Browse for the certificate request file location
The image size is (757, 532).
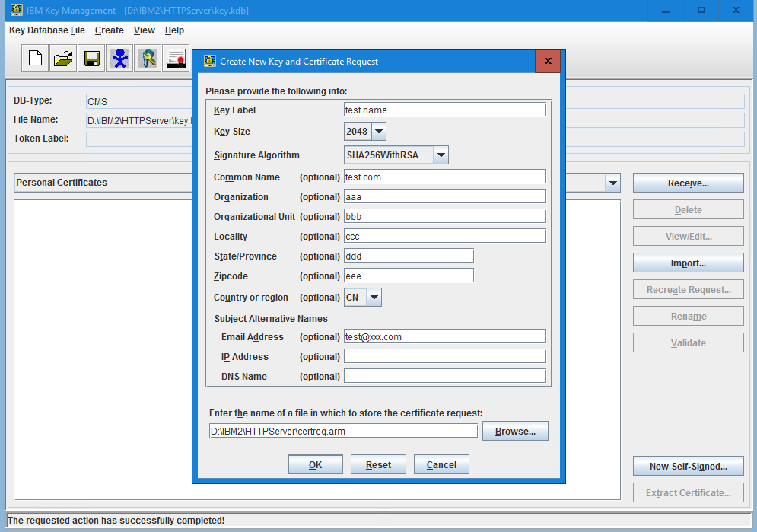(514, 430)
